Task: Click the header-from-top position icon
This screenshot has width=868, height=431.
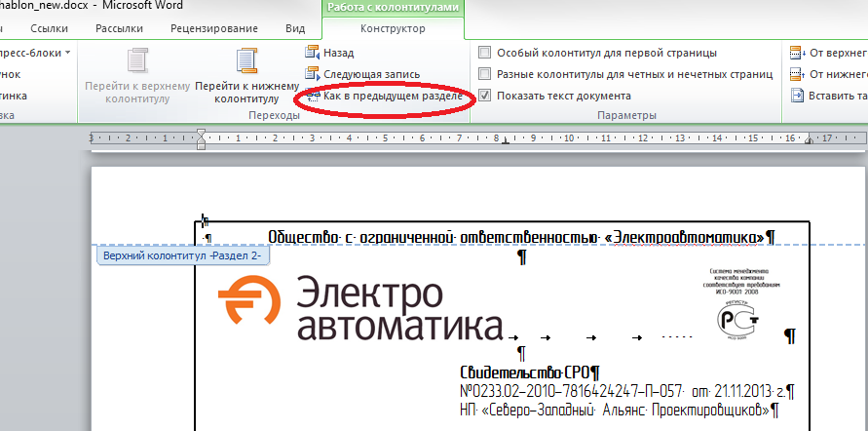Action: (x=797, y=53)
